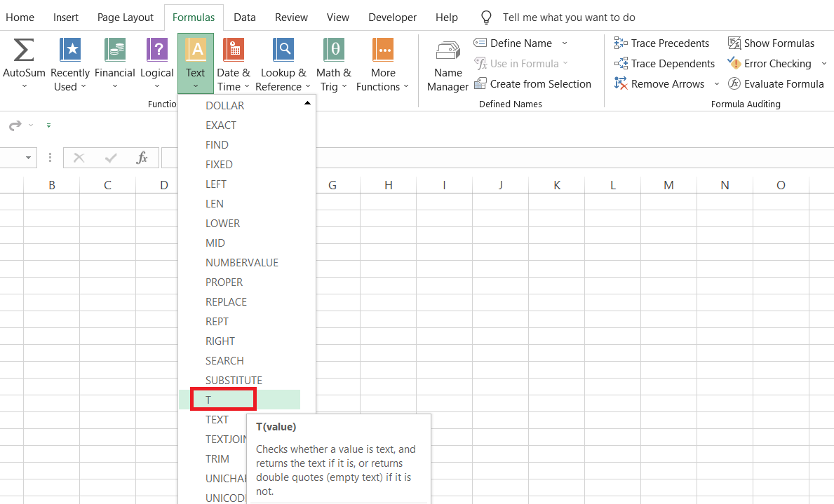
Task: Expand the Remove Arrows dropdown arrow
Action: 716,84
